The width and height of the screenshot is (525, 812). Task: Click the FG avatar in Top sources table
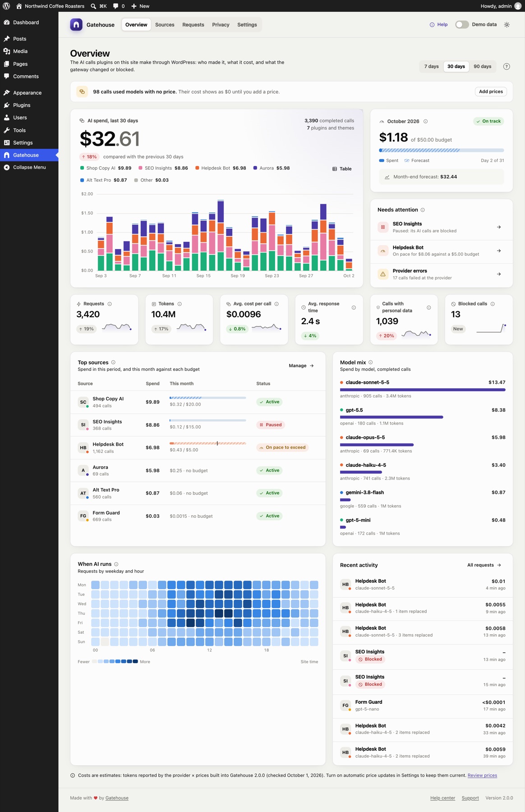tap(83, 516)
